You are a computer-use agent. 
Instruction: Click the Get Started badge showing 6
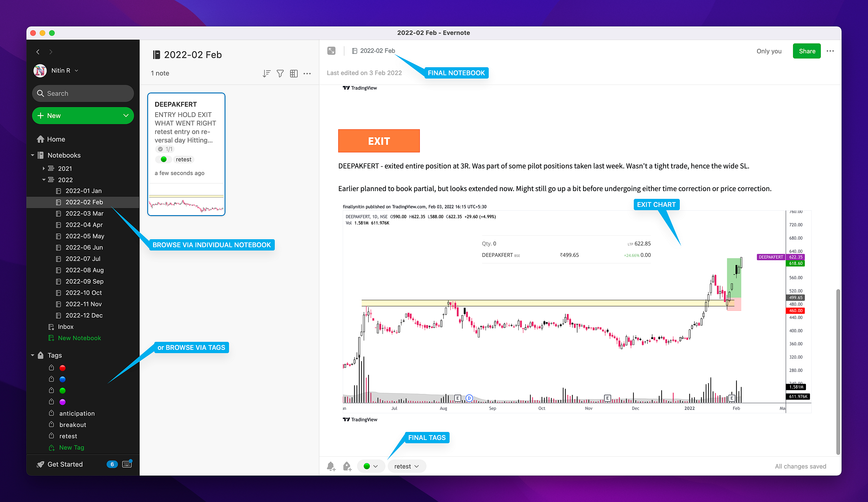click(x=112, y=464)
